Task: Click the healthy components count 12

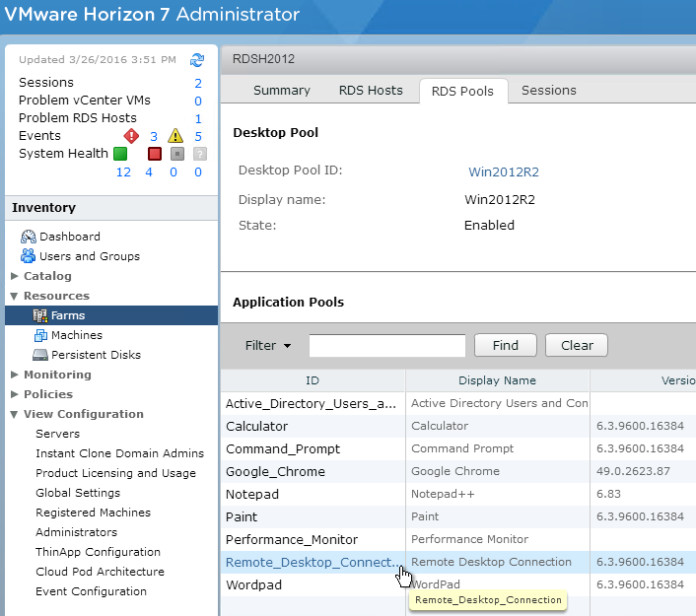Action: coord(123,172)
